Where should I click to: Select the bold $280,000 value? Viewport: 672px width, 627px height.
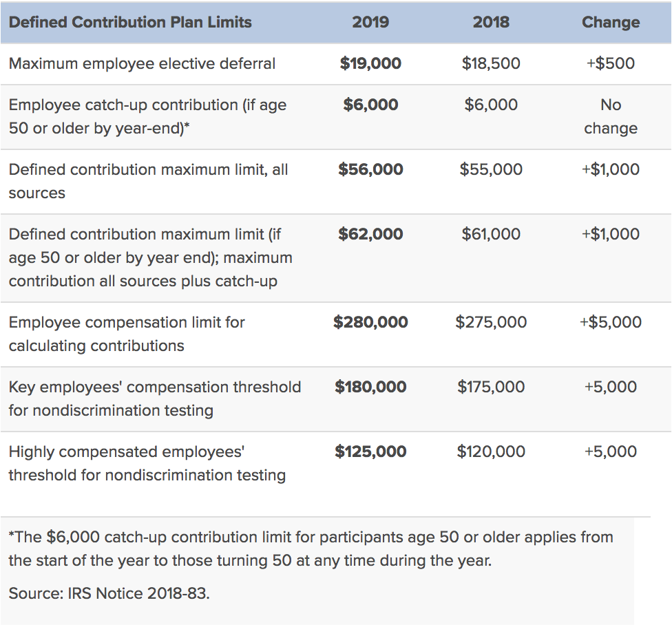click(x=370, y=322)
